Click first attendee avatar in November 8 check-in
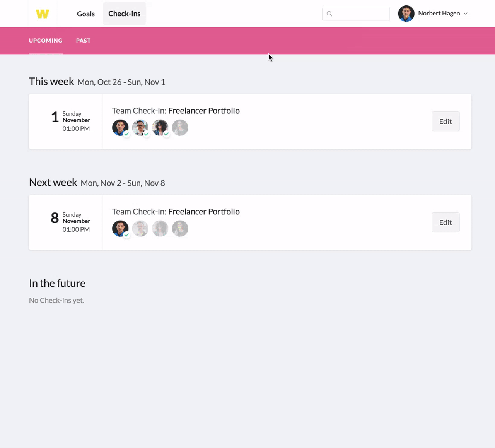The height and width of the screenshot is (448, 495). pos(120,229)
